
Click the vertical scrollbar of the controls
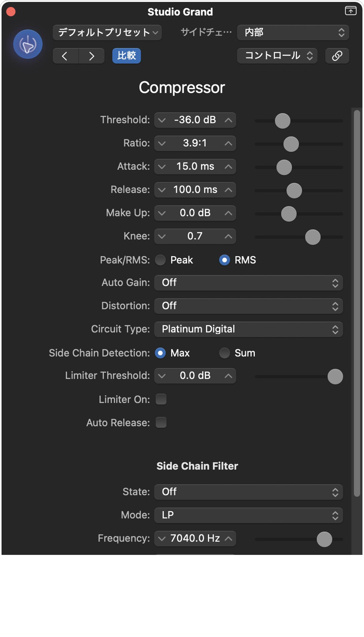357,303
